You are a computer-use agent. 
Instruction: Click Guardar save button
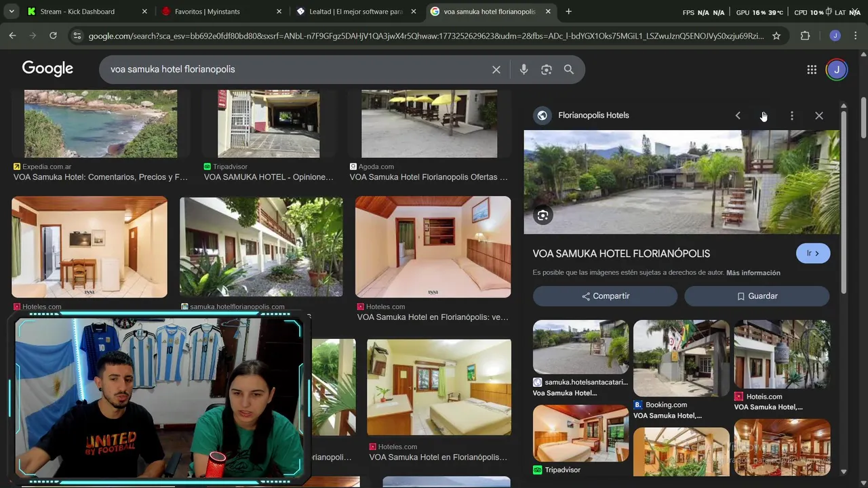(x=757, y=296)
